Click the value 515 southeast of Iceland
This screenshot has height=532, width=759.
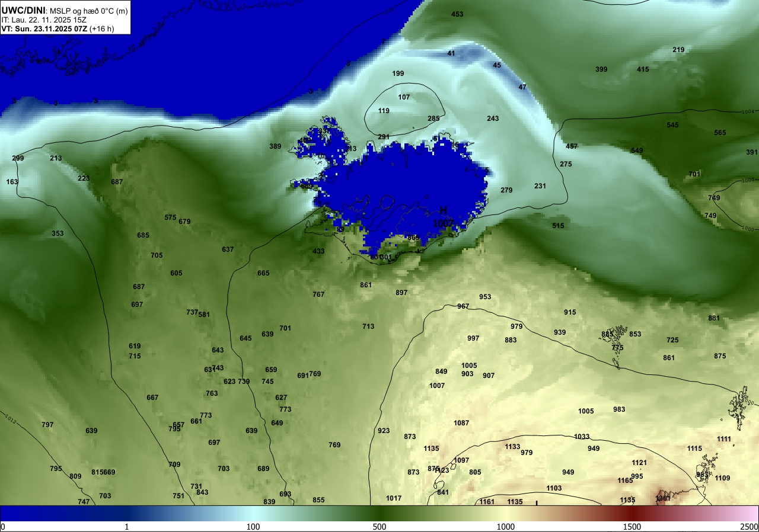click(558, 226)
